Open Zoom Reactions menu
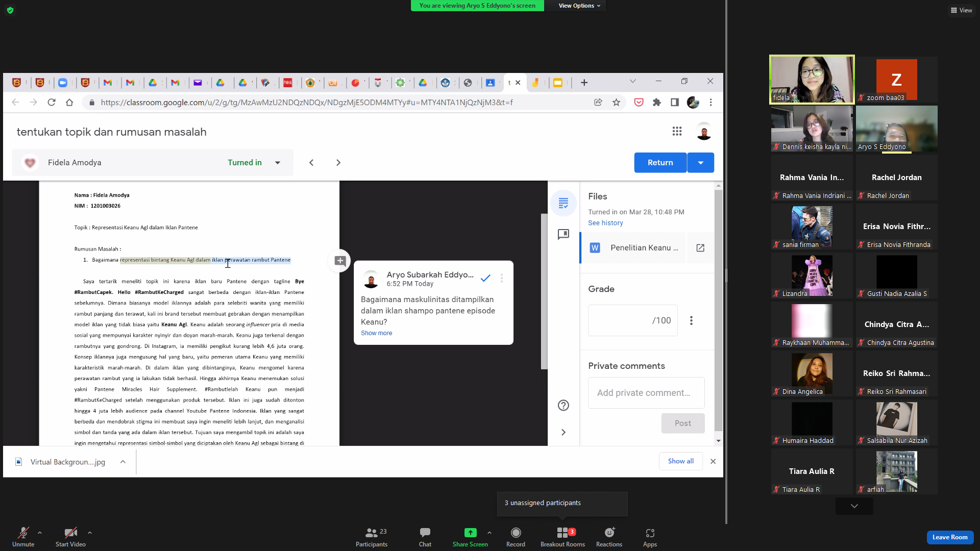Image resolution: width=980 pixels, height=551 pixels. [609, 537]
